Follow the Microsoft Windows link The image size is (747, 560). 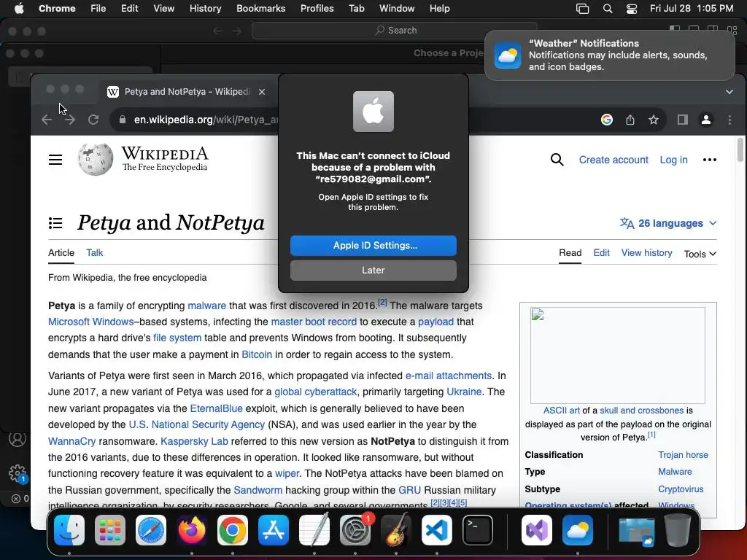tap(90, 322)
